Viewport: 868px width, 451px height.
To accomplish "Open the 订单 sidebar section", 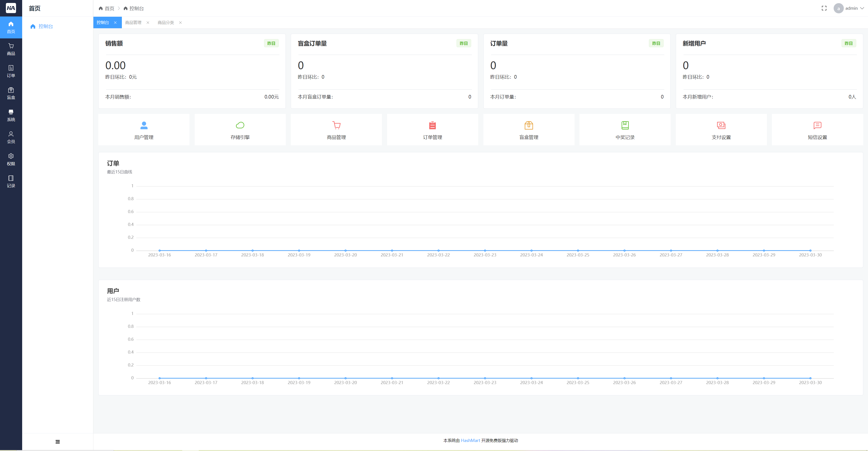I will 11,71.
